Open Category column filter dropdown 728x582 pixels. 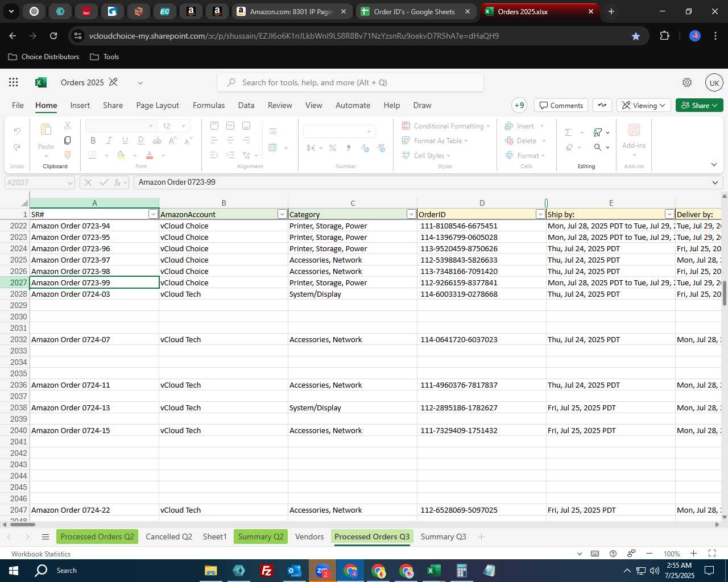click(x=411, y=214)
